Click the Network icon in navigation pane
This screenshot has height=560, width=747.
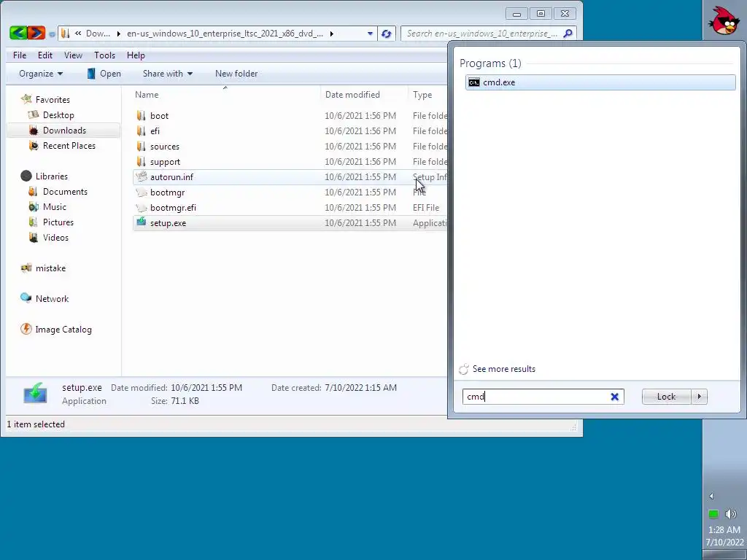click(26, 298)
